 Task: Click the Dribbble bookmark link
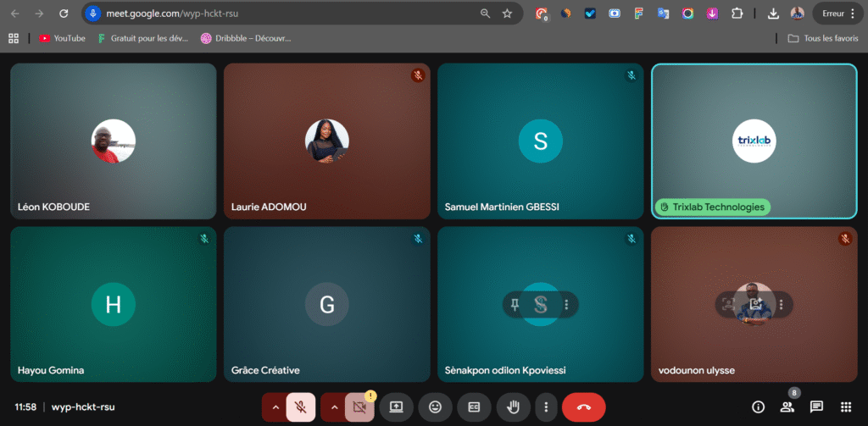246,38
